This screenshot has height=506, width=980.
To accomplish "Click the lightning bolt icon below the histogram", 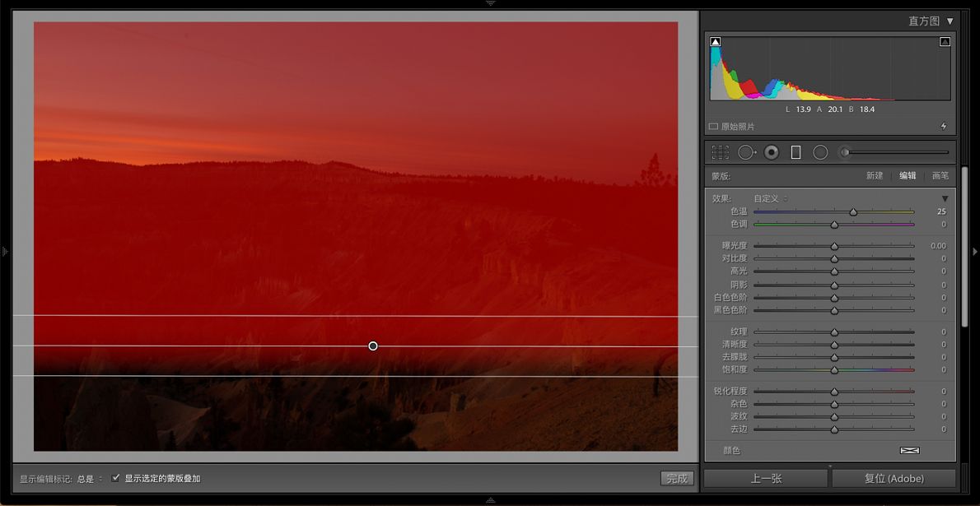I will (x=944, y=126).
